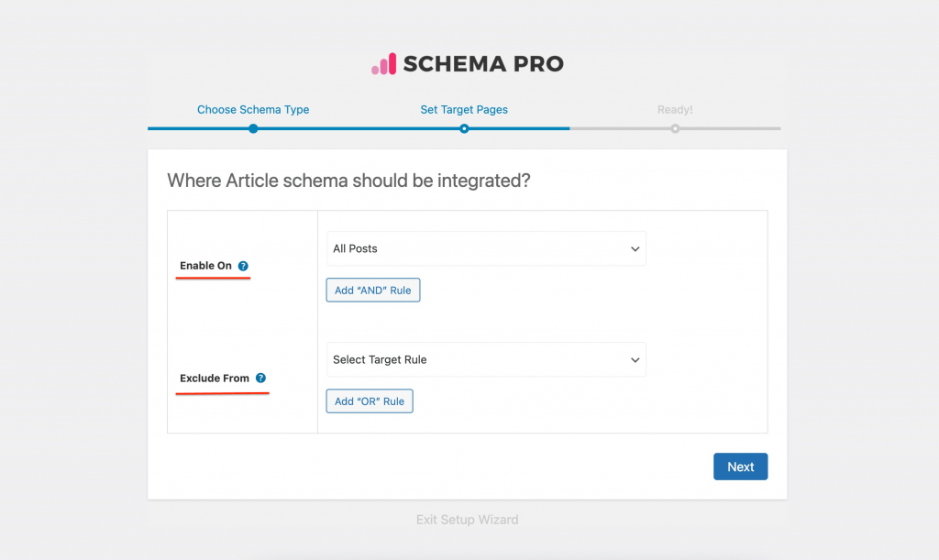This screenshot has width=939, height=560.
Task: Click the Choose Schema Type progress dot
Action: pos(253,129)
